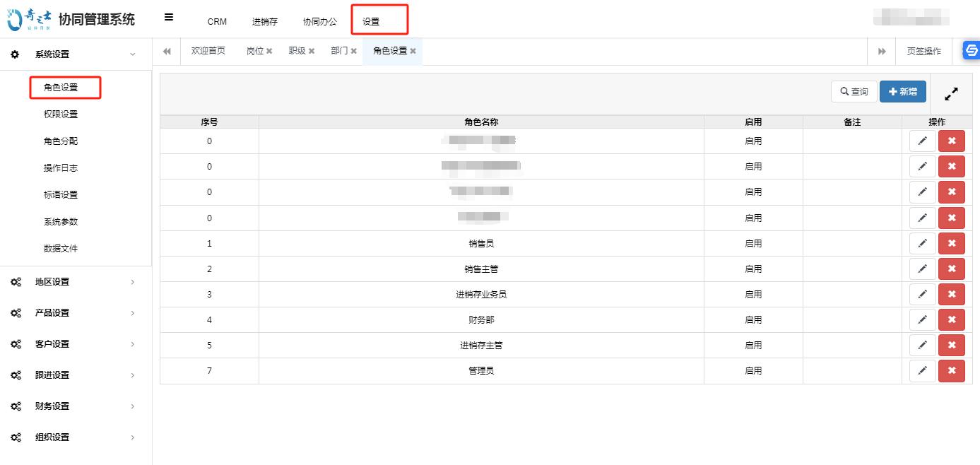The width and height of the screenshot is (980, 465).
Task: Open the 页签操作 dropdown
Action: point(923,52)
